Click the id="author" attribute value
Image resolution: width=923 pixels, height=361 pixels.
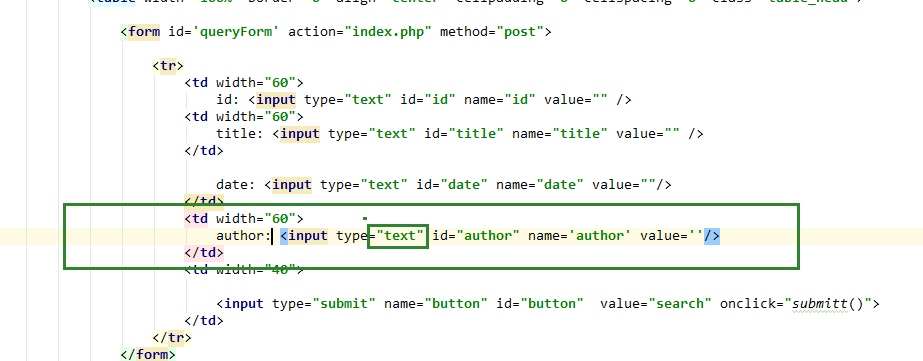point(489,236)
